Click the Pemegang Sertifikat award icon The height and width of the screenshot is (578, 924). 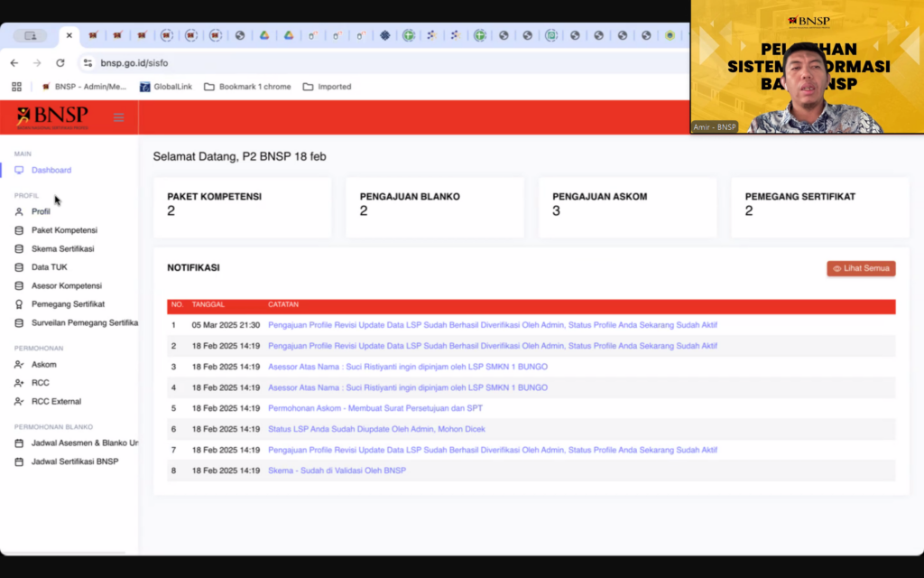click(x=19, y=304)
